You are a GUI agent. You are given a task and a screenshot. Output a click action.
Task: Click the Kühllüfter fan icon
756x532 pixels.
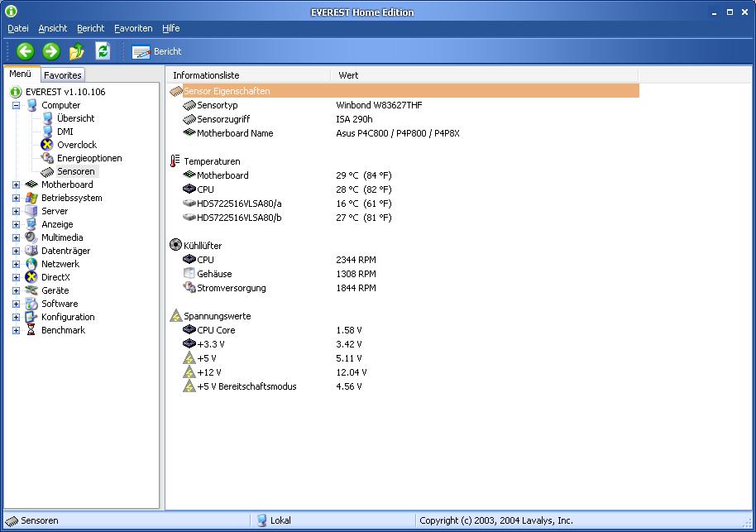175,245
